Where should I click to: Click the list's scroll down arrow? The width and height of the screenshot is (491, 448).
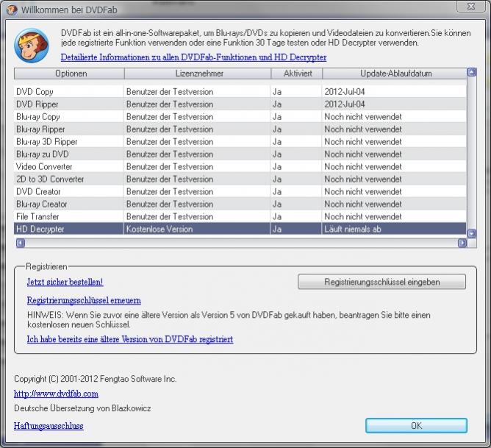[472, 233]
